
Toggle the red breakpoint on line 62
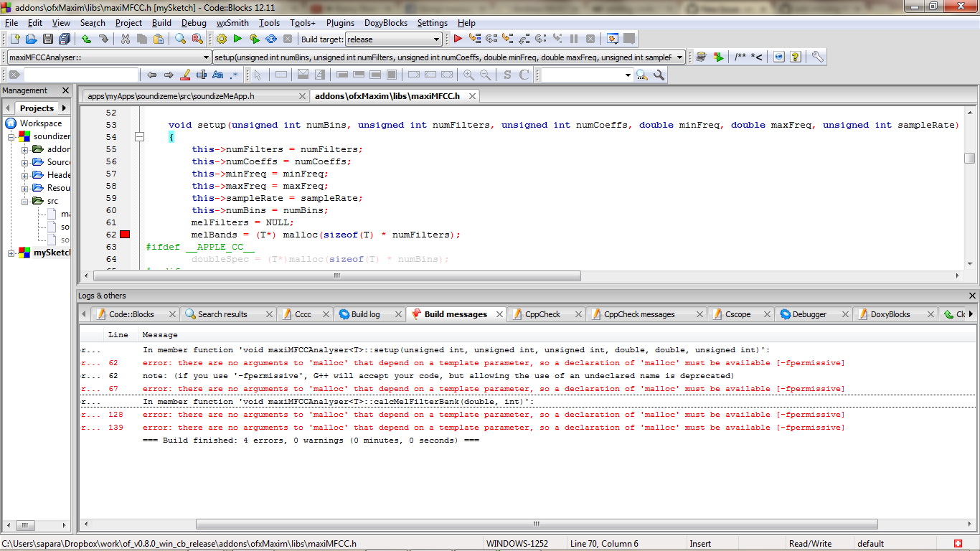[125, 235]
